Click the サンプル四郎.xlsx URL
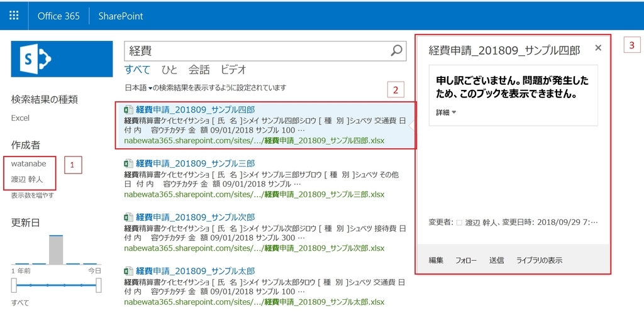644x323 pixels. coord(254,141)
